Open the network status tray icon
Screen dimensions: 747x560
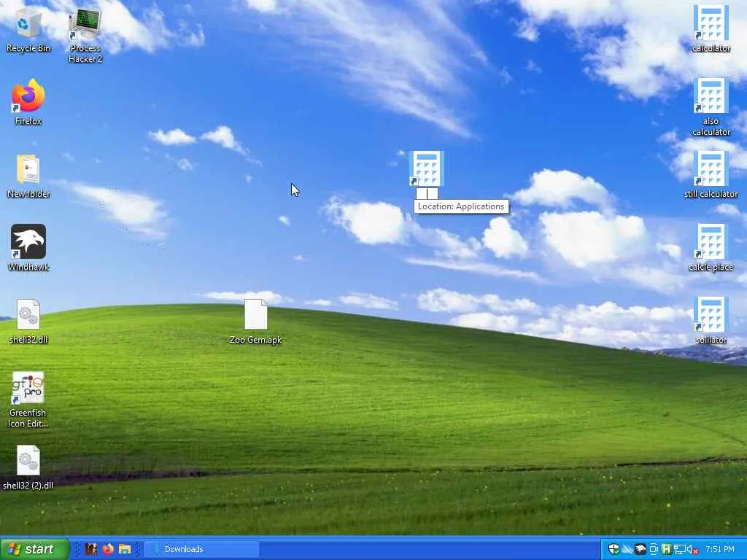[679, 549]
